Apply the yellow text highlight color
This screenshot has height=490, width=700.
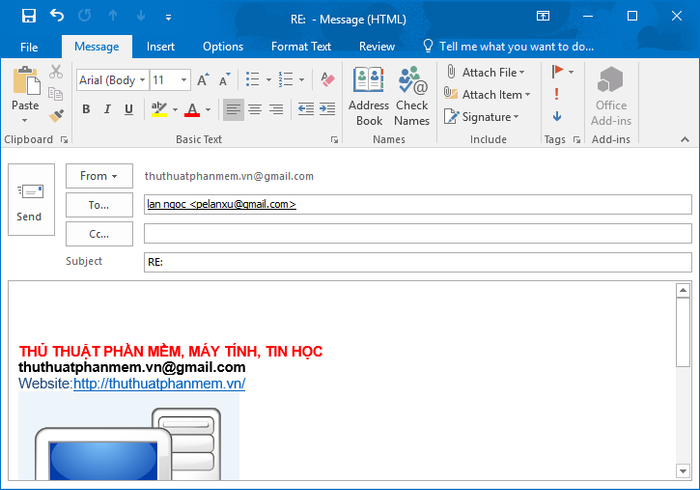coord(159,109)
